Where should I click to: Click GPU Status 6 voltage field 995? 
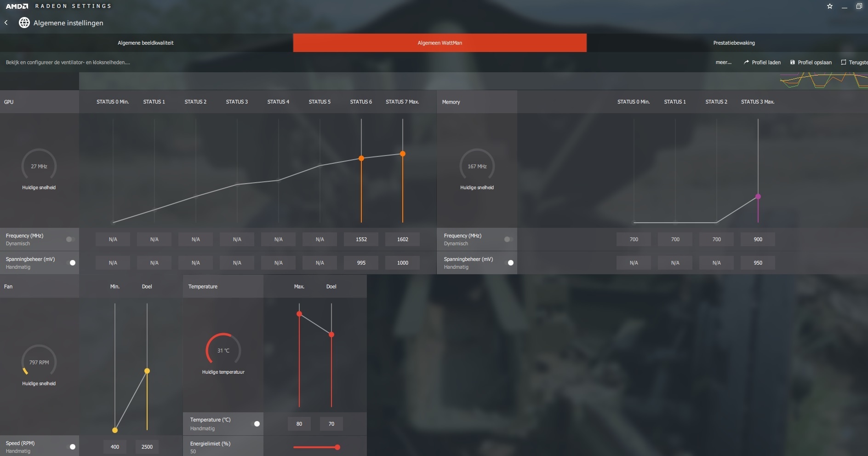pyautogui.click(x=361, y=263)
